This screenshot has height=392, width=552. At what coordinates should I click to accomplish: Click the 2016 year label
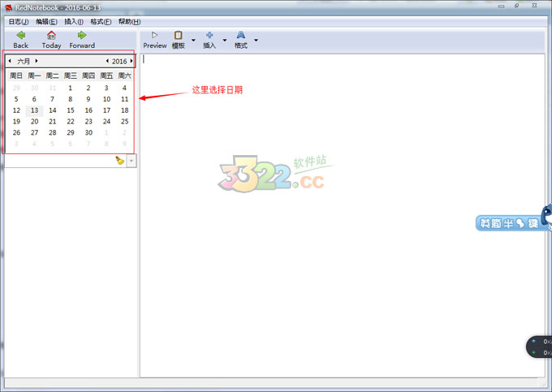tap(119, 61)
